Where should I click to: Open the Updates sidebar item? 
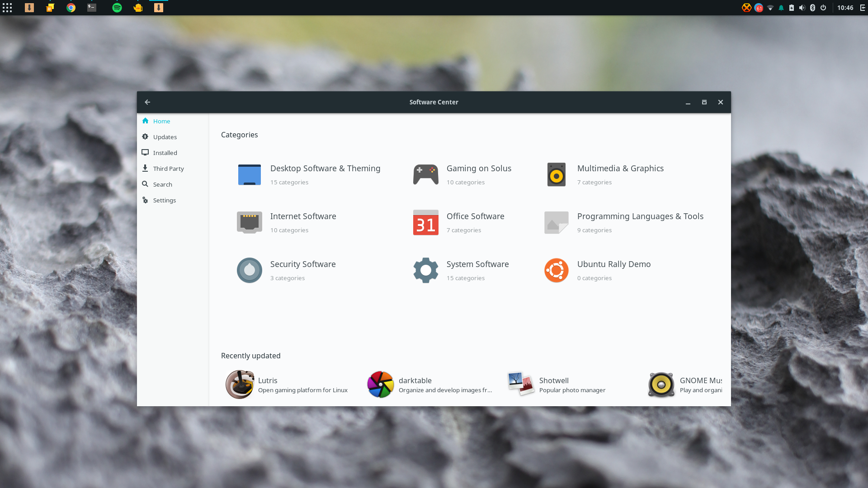173,137
